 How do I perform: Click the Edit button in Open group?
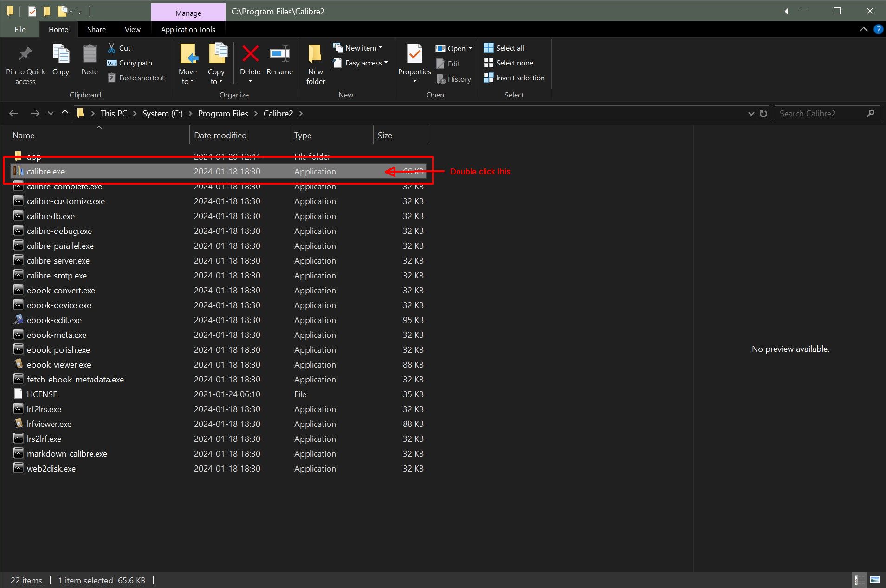448,64
